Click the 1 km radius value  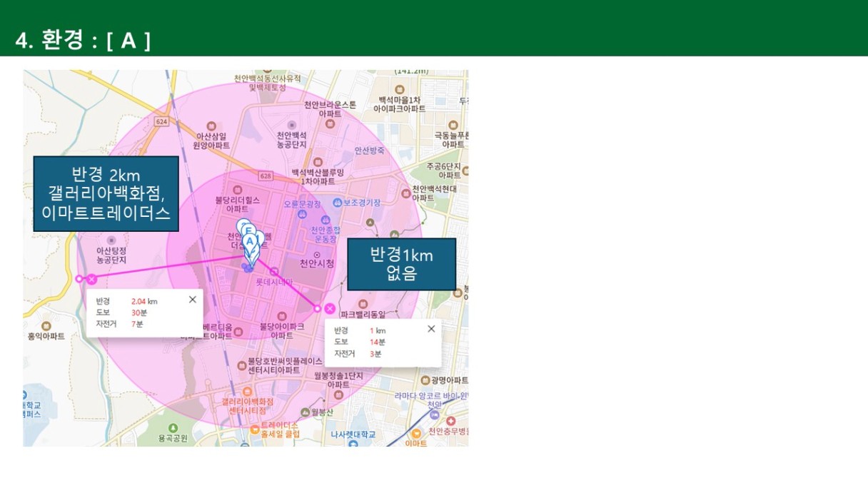click(378, 330)
